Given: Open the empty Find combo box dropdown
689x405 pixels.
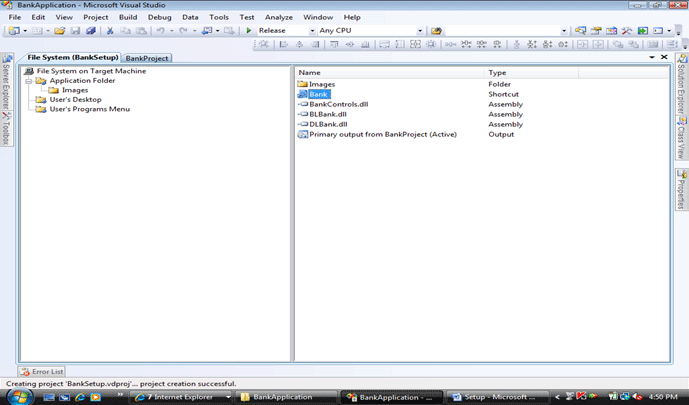Looking at the screenshot, I should tap(564, 31).
